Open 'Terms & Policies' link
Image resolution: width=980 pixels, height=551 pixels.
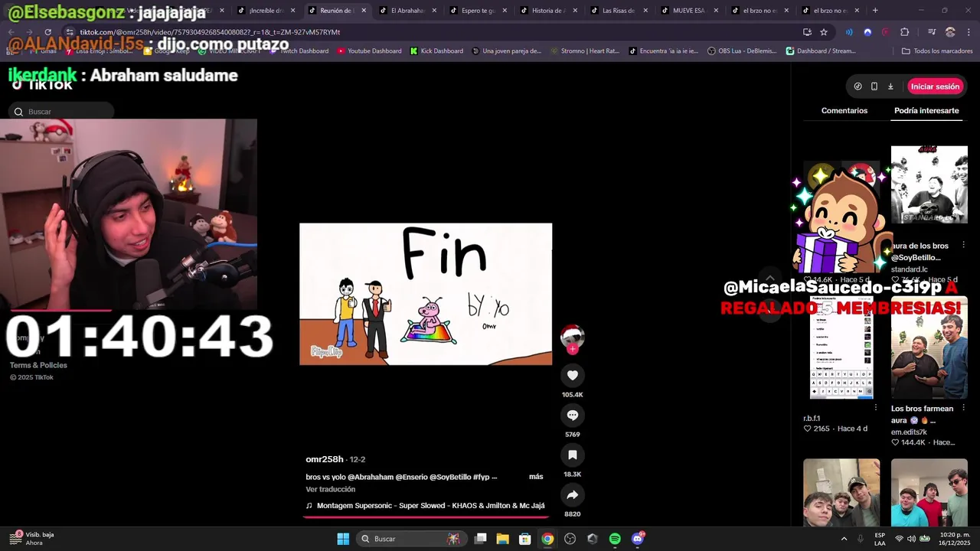pyautogui.click(x=38, y=365)
